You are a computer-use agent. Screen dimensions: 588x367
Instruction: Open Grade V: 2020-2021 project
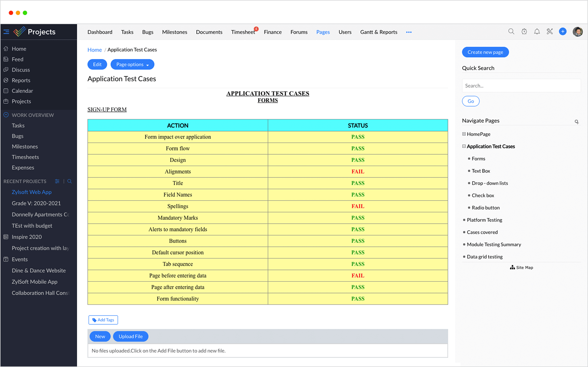[x=36, y=203]
